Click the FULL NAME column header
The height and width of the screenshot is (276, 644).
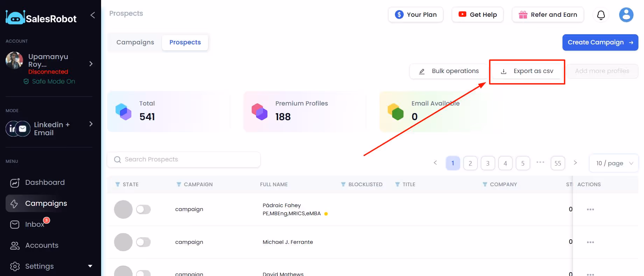[274, 184]
